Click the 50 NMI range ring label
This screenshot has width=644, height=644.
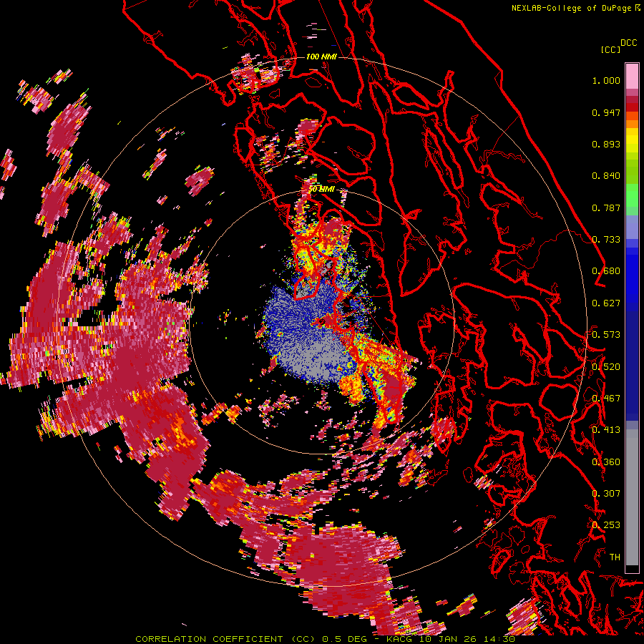pos(321,189)
